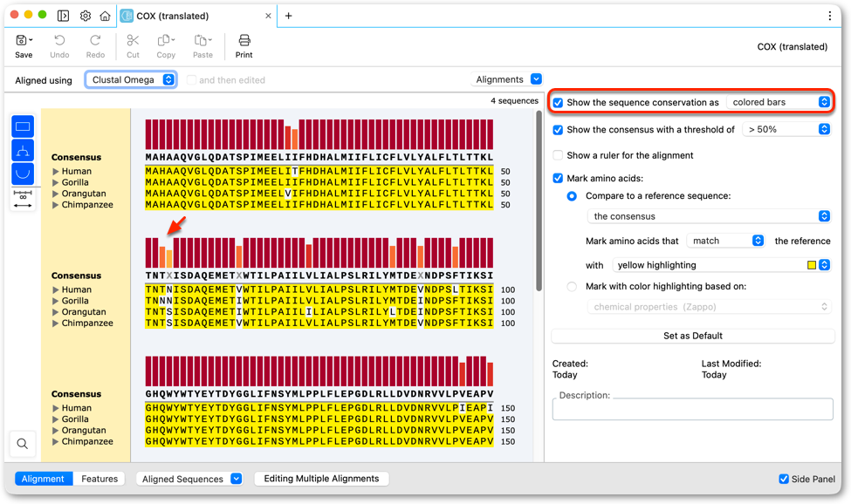Select the tree view icon
Screen dimensions: 851x504
(x=23, y=150)
